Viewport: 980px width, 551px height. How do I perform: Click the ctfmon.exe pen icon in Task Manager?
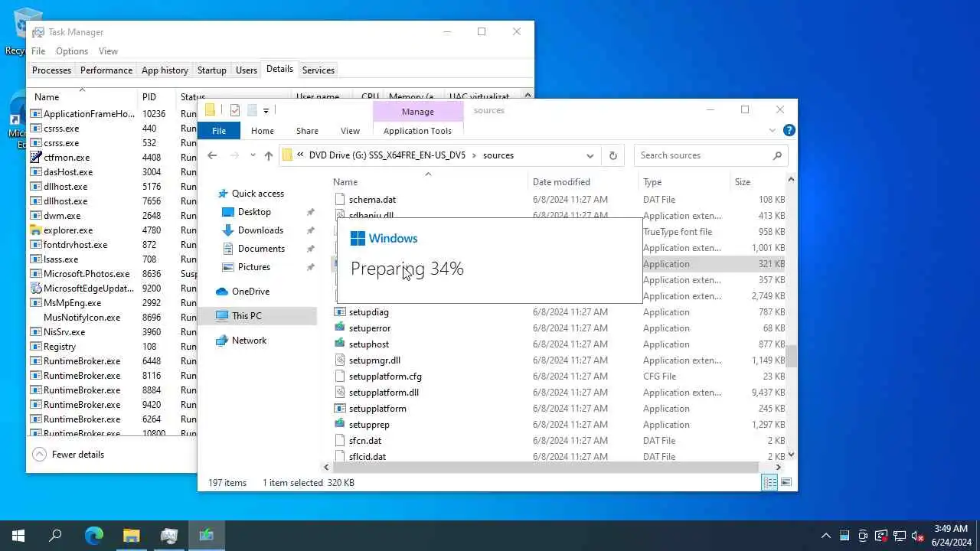click(36, 158)
